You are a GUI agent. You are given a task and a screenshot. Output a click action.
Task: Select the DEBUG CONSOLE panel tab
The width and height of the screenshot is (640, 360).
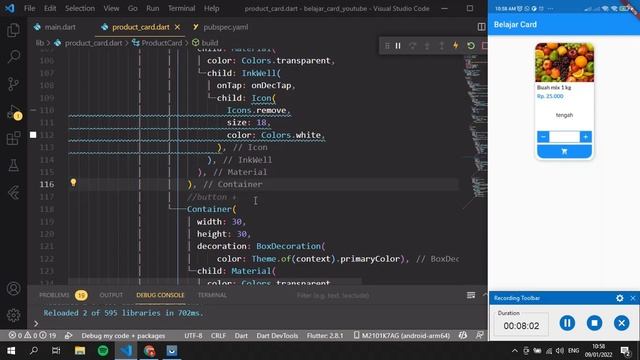point(160,295)
